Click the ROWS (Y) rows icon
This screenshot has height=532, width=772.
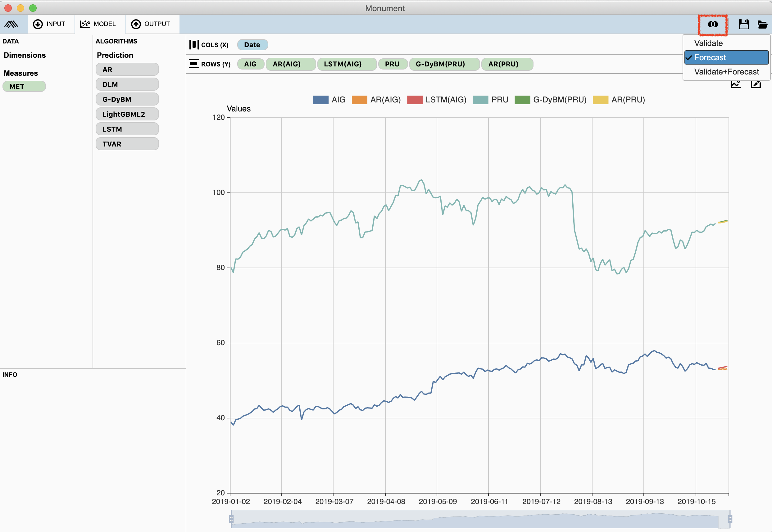tap(194, 64)
